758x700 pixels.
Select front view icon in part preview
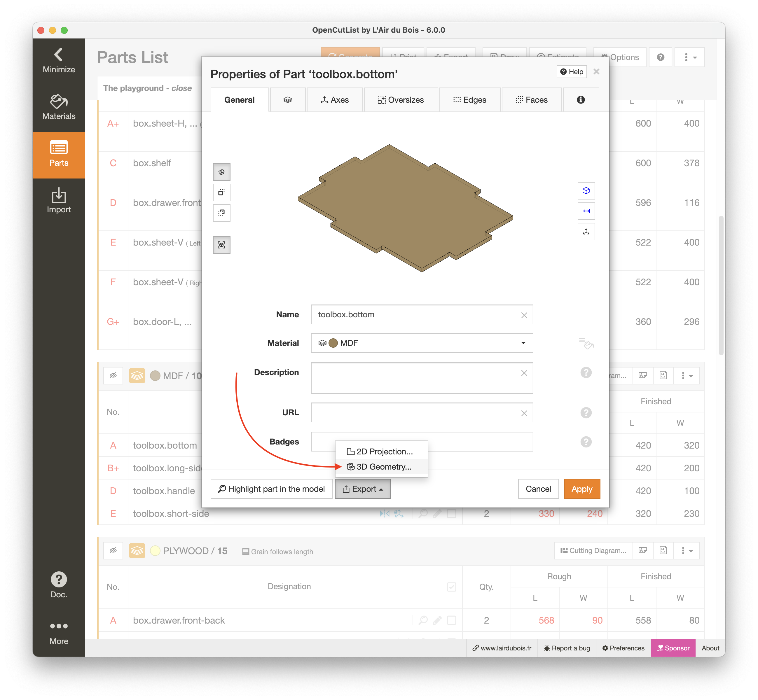click(x=222, y=192)
